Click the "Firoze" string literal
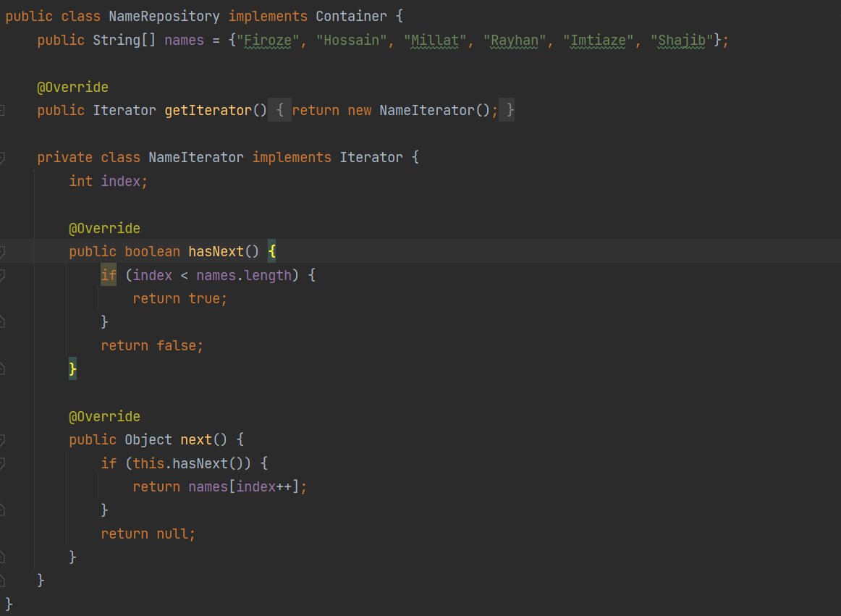The image size is (841, 616). (268, 41)
